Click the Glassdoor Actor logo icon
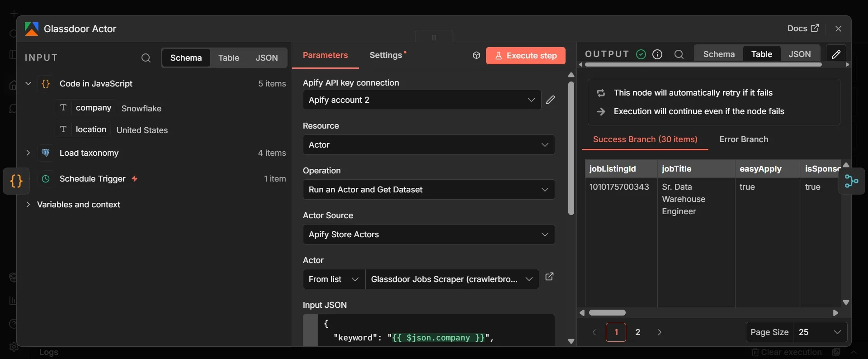Screen dimensions: 868x359 click(32, 29)
